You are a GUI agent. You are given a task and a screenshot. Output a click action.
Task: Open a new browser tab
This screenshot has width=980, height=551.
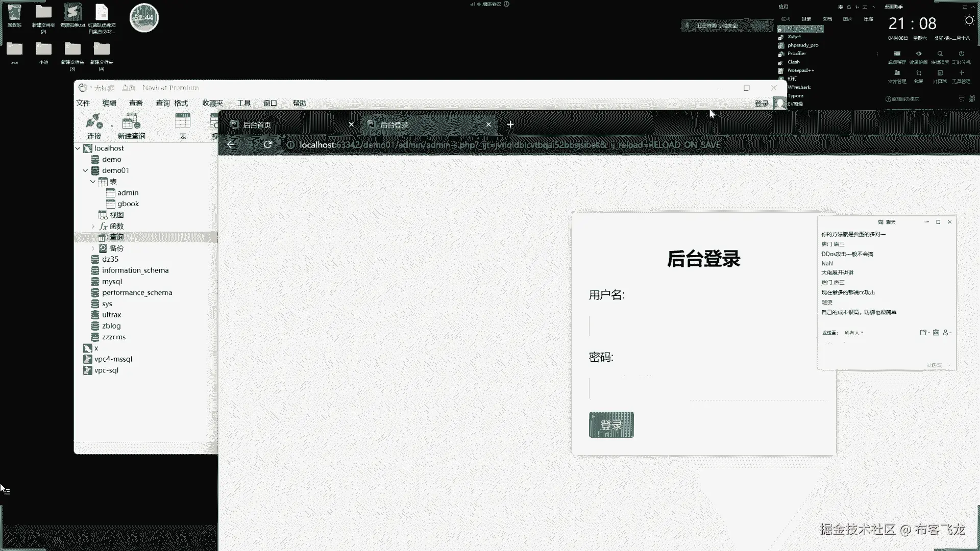coord(510,124)
